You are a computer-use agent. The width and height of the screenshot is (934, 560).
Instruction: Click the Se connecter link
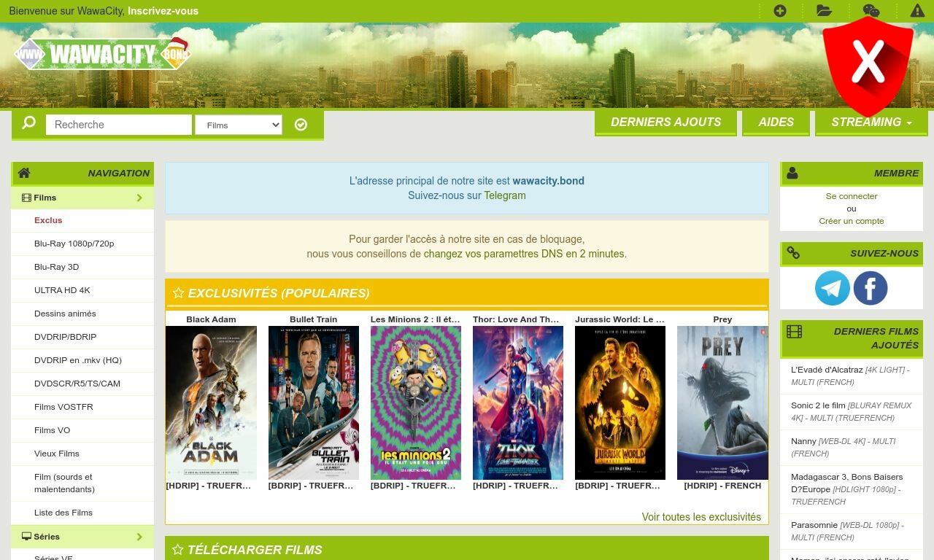tap(852, 195)
